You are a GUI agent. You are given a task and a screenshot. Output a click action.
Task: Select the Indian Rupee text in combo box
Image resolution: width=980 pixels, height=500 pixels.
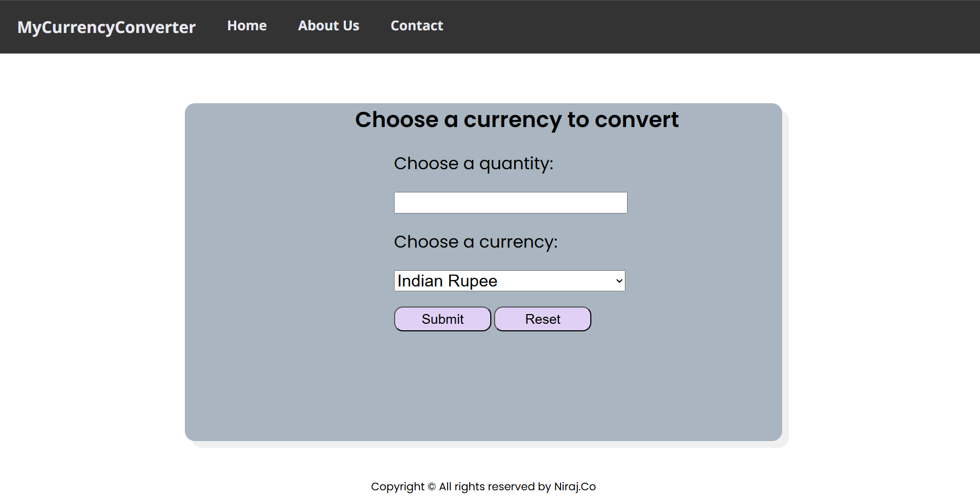pyautogui.click(x=447, y=281)
